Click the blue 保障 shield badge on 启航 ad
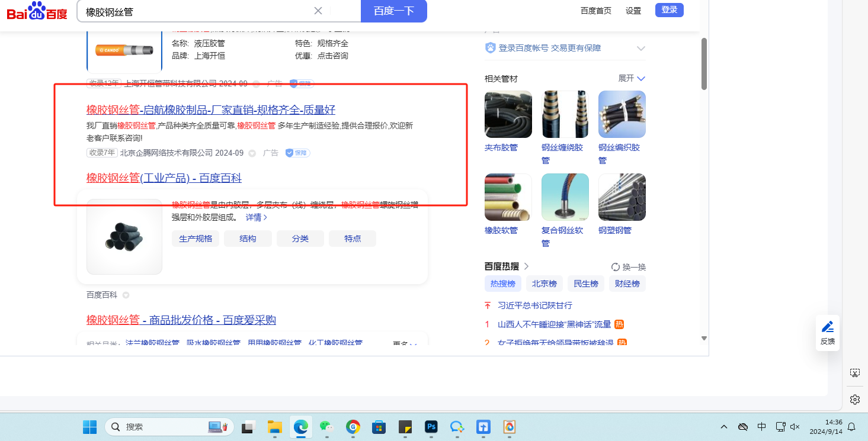 [297, 153]
